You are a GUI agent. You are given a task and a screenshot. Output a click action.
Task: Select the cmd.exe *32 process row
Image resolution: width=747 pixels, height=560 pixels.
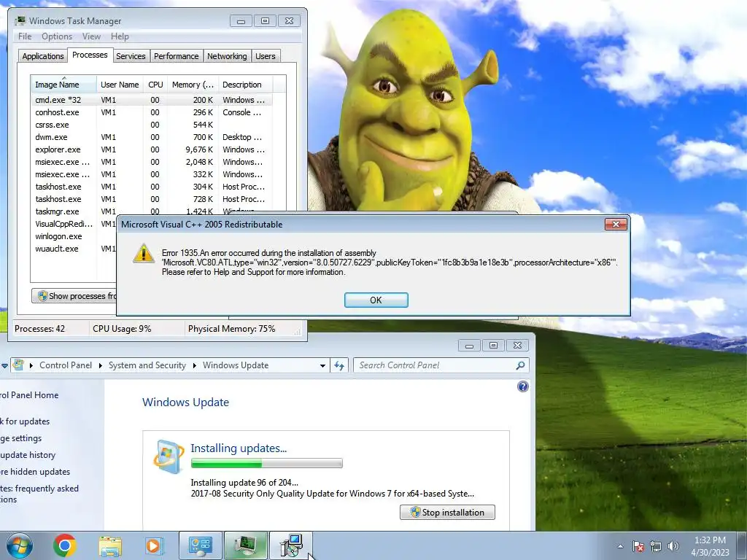(152, 100)
